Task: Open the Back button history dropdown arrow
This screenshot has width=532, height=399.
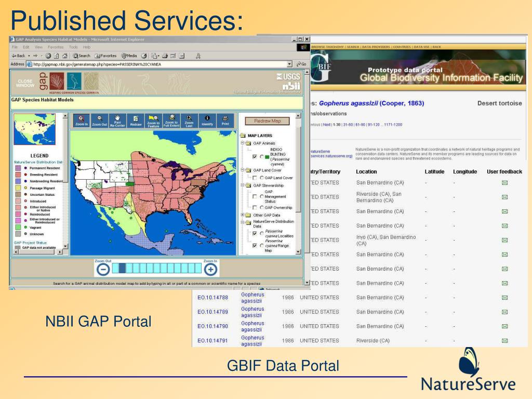Action: (29, 56)
